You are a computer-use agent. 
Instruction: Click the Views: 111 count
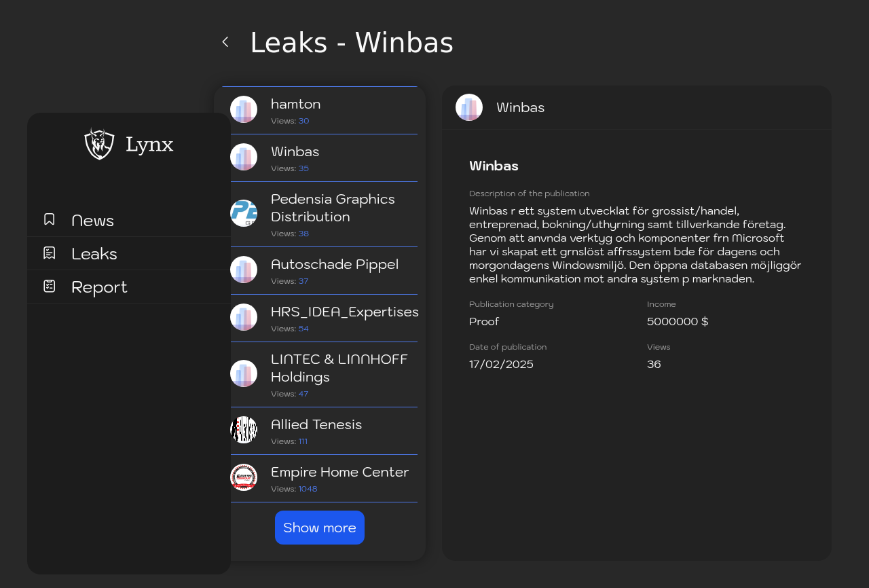289,441
